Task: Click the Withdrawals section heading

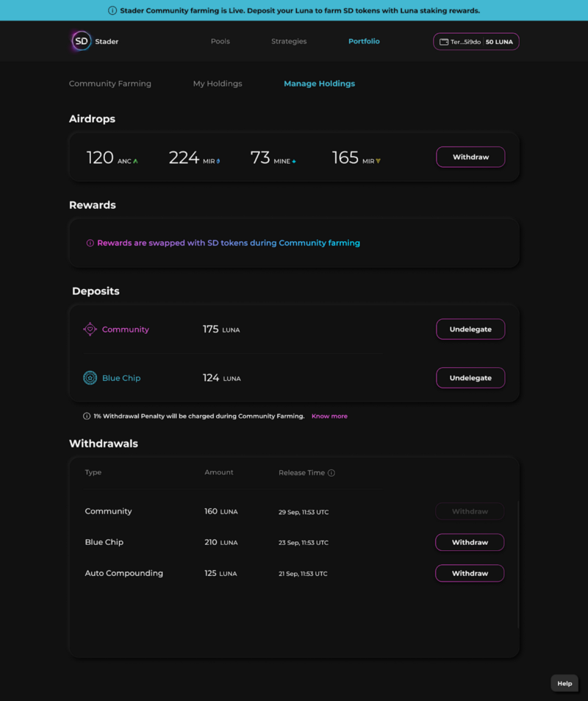Action: coord(103,444)
